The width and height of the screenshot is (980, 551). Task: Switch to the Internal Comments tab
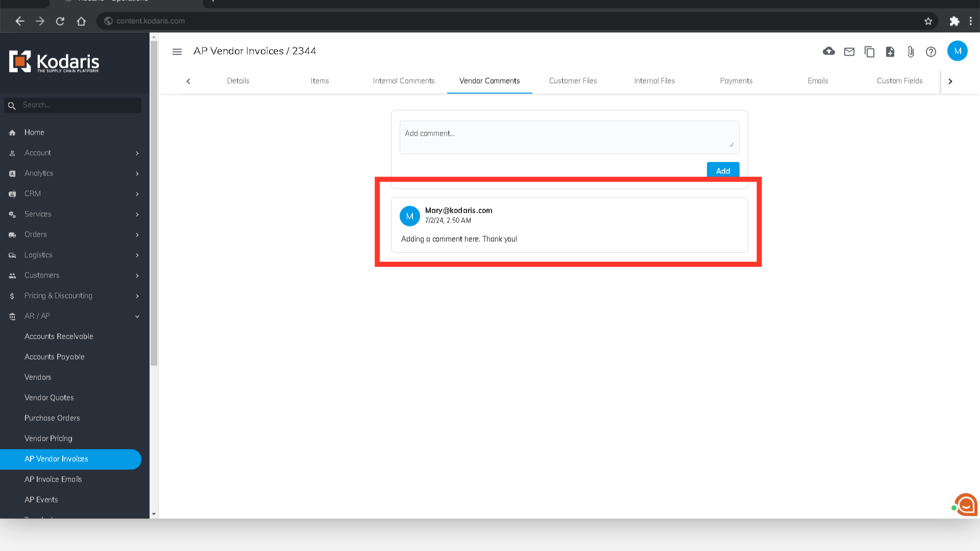click(x=403, y=81)
